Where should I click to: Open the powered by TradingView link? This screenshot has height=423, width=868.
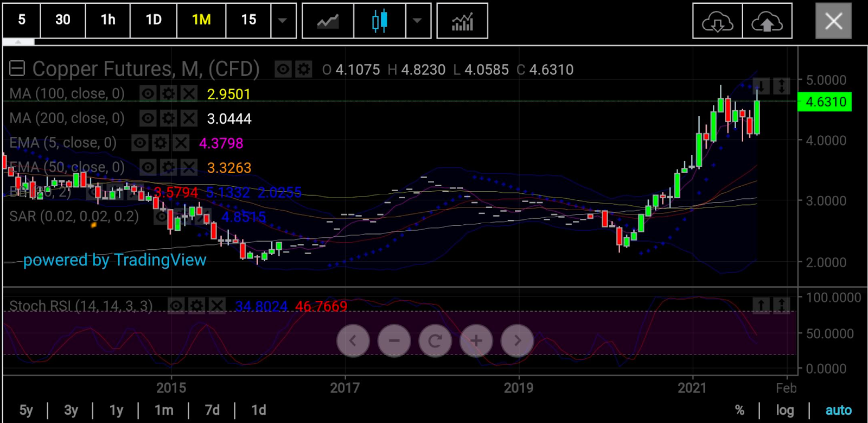point(114,260)
